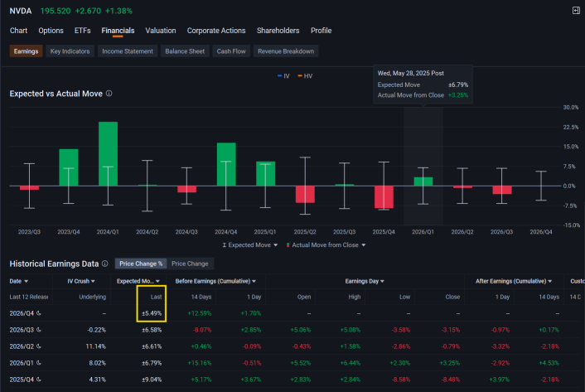Click the clock icon next to 2025/Q4 row

click(39, 380)
